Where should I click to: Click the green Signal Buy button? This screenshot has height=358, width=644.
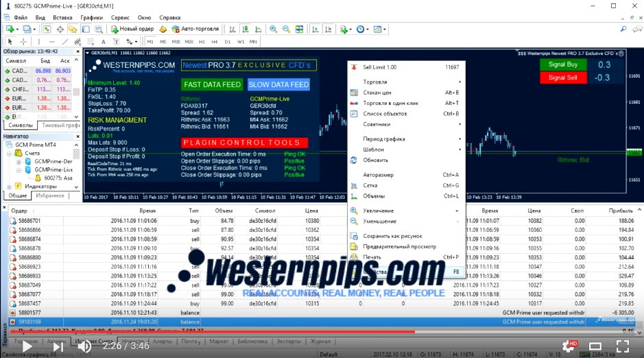pos(562,64)
